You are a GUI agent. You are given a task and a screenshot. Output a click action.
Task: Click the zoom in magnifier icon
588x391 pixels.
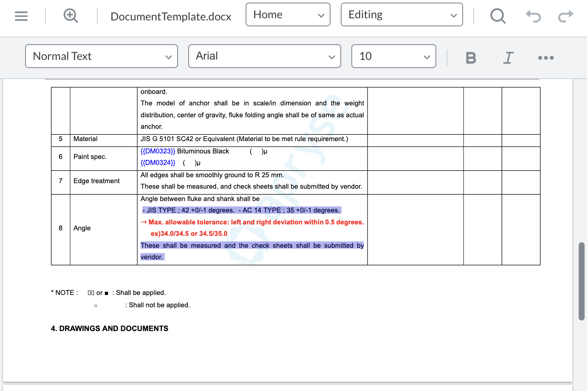71,16
